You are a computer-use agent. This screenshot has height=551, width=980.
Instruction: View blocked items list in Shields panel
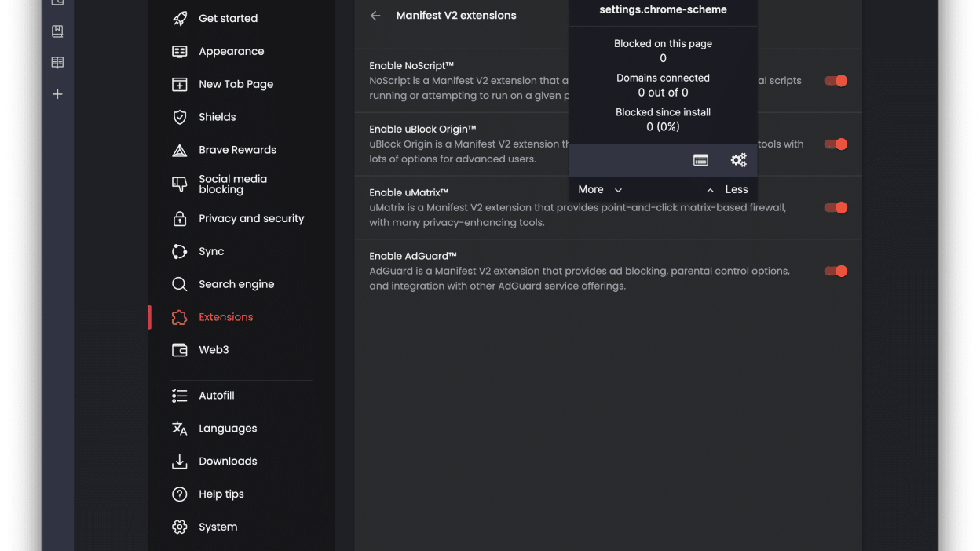pyautogui.click(x=700, y=159)
